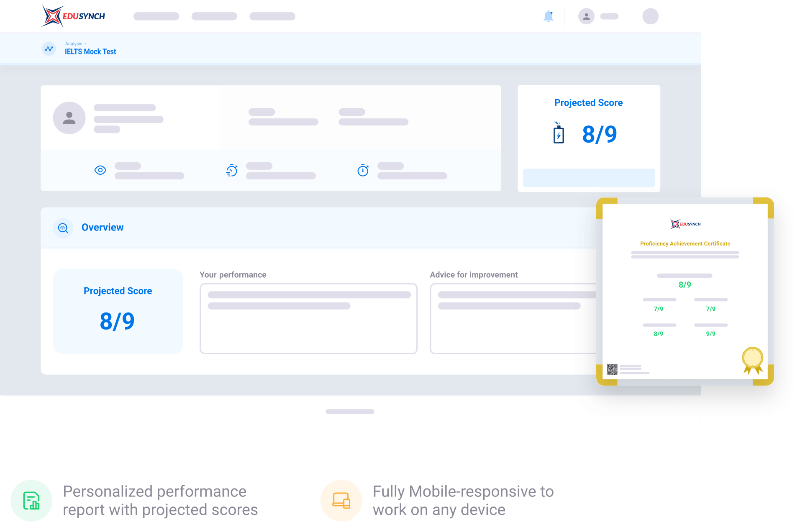
Task: Click the QR code on the certificate
Action: tap(612, 369)
